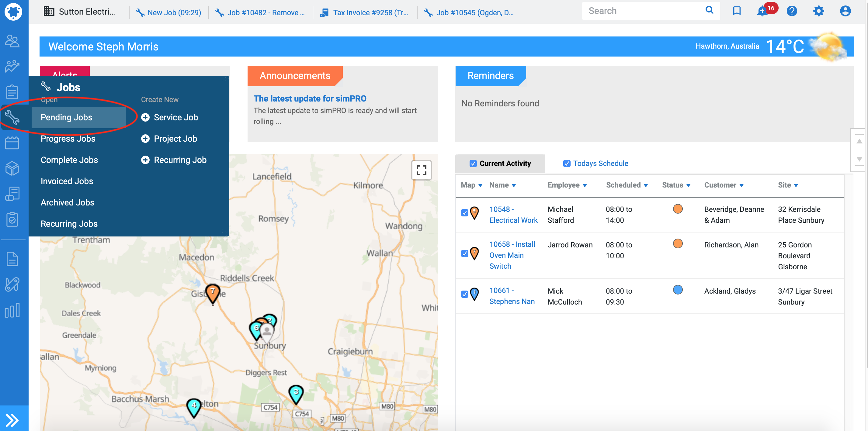Expand the map to fullscreen
Screen dimensions: 868x431
tap(421, 170)
